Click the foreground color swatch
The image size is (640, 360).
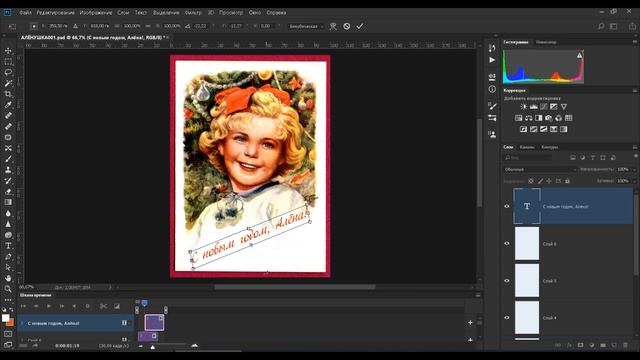5,318
